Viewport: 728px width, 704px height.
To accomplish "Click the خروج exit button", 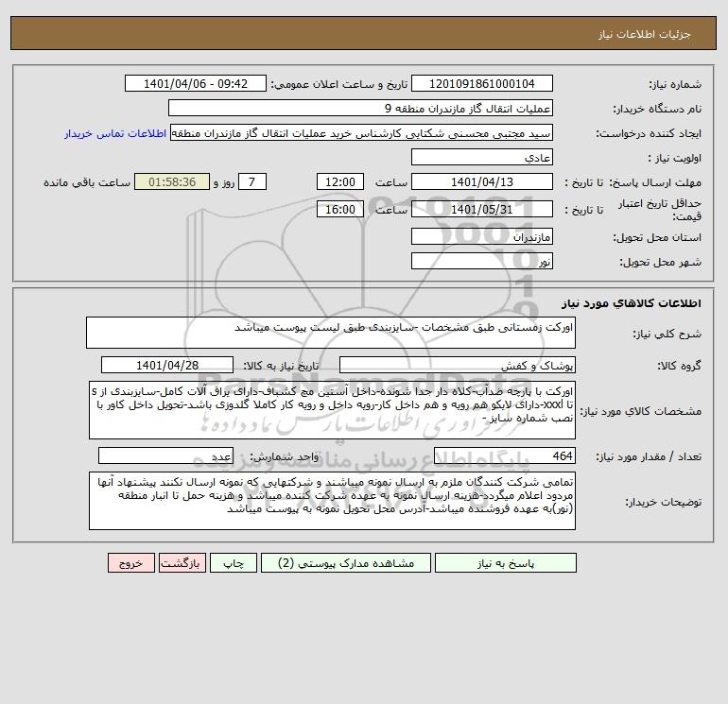I will point(131,563).
